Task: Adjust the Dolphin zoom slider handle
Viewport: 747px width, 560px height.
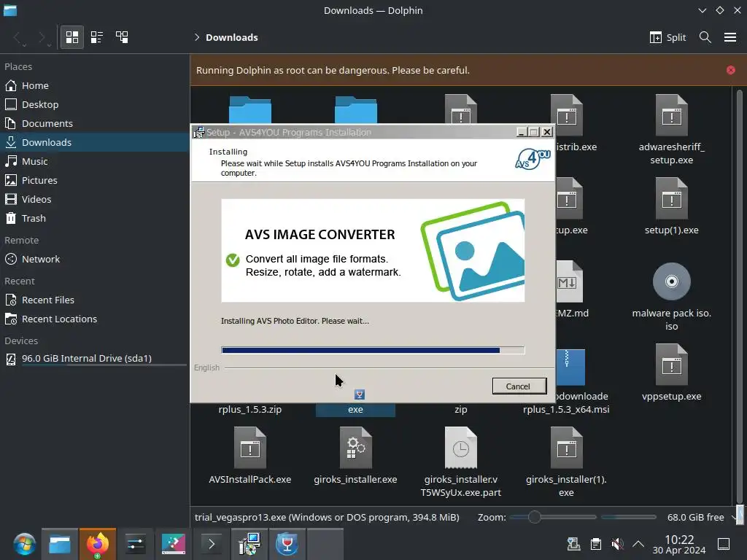Action: point(535,517)
